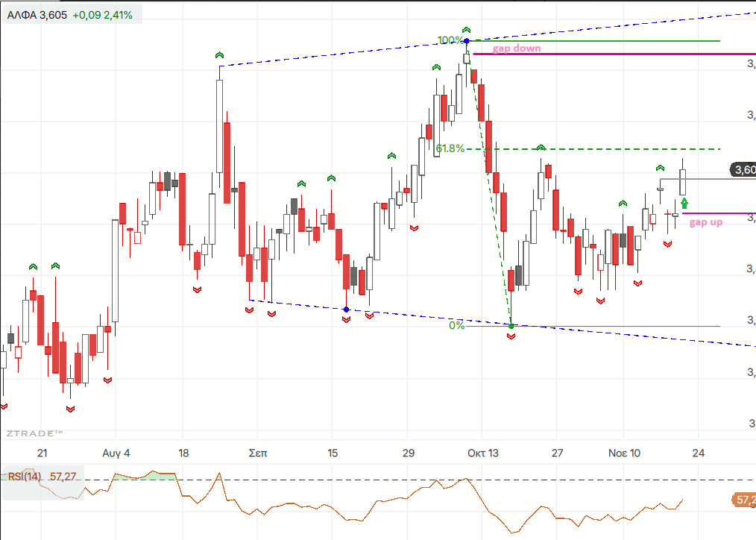Click the green fractal marker above the 100% peak

[467, 28]
